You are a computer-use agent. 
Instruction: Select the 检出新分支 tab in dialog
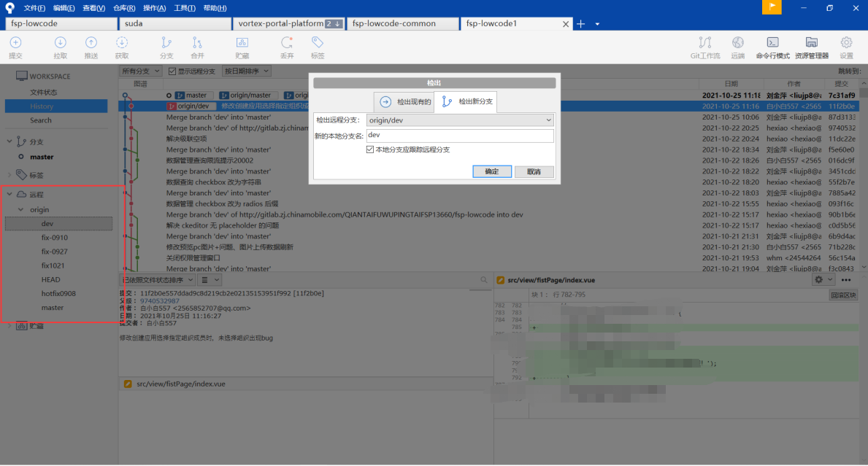coord(466,101)
